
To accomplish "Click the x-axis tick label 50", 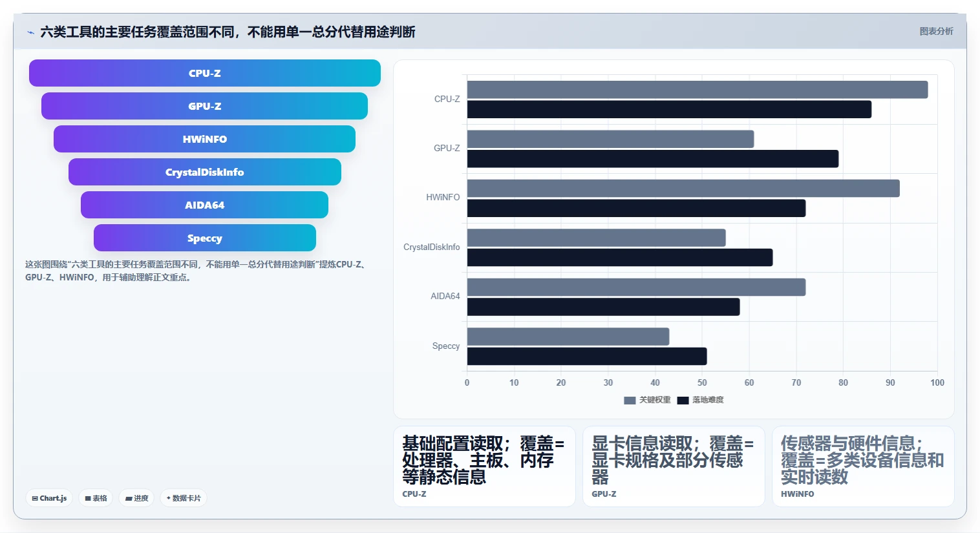I will 702,382.
